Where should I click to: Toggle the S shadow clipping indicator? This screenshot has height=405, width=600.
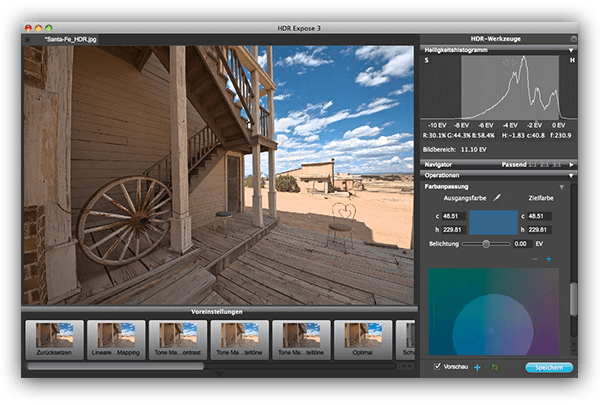[x=426, y=60]
